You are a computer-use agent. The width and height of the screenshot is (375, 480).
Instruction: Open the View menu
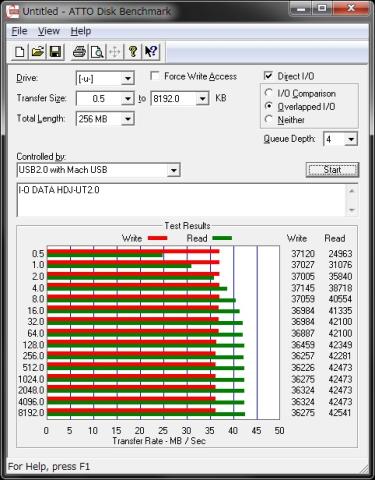(x=49, y=31)
